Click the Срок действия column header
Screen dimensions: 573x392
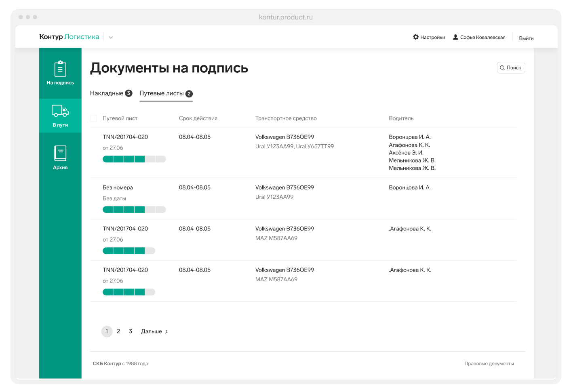(x=198, y=118)
